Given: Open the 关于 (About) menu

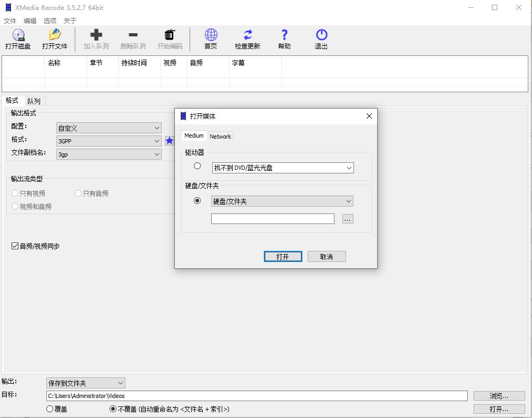Looking at the screenshot, I should (x=70, y=21).
